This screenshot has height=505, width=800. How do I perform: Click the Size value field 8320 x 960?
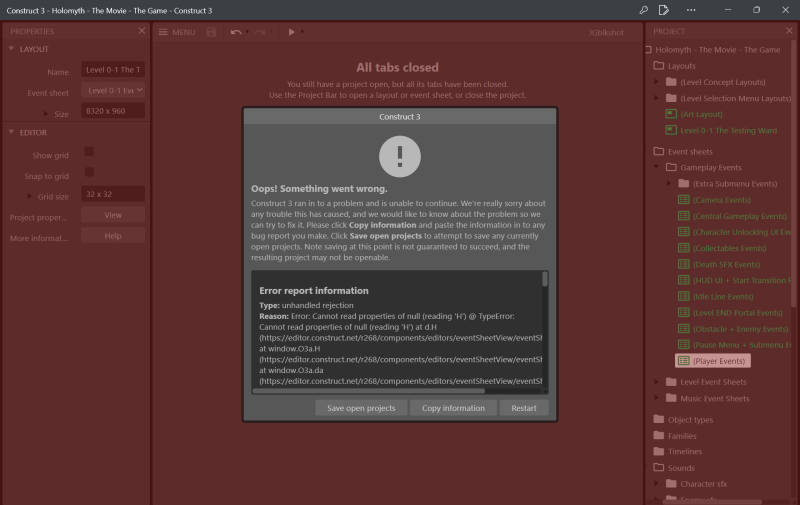(x=113, y=111)
